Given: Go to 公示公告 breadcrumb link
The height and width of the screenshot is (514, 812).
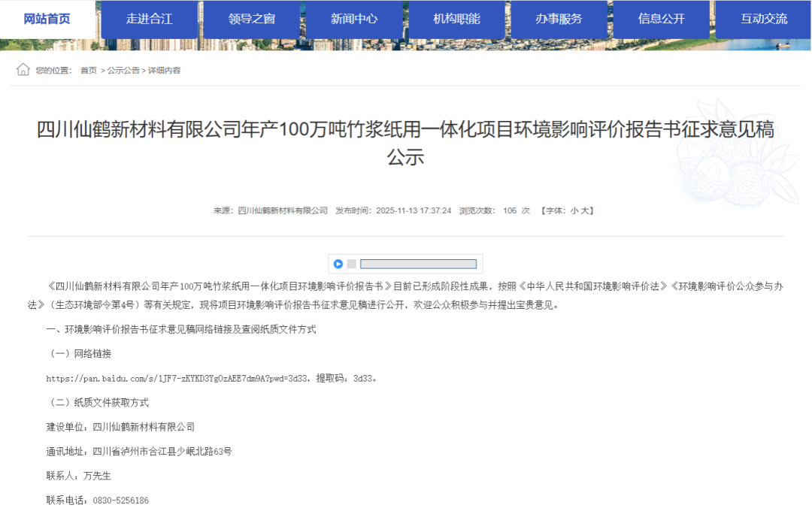Looking at the screenshot, I should coord(123,71).
